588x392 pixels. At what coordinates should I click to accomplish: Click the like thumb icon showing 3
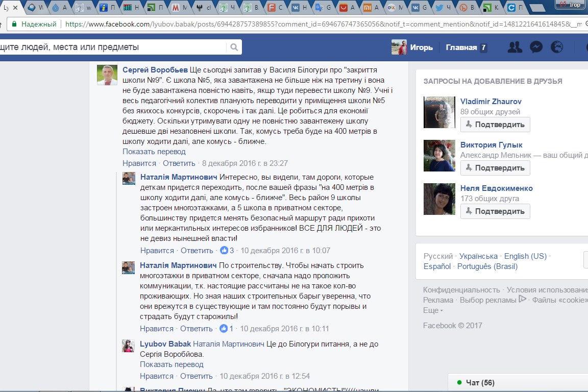[224, 251]
